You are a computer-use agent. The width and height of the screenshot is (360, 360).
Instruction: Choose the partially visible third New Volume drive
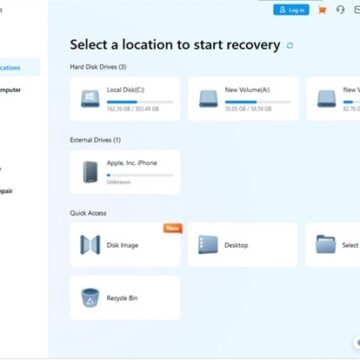coord(333,99)
